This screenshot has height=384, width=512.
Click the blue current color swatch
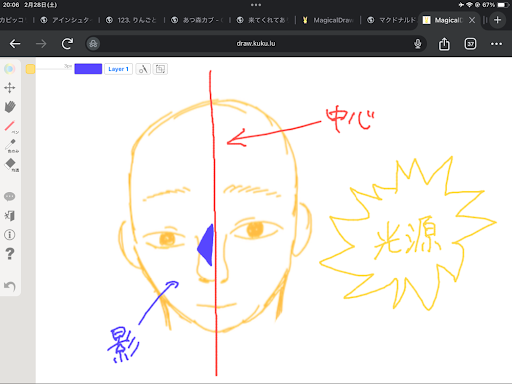click(88, 69)
